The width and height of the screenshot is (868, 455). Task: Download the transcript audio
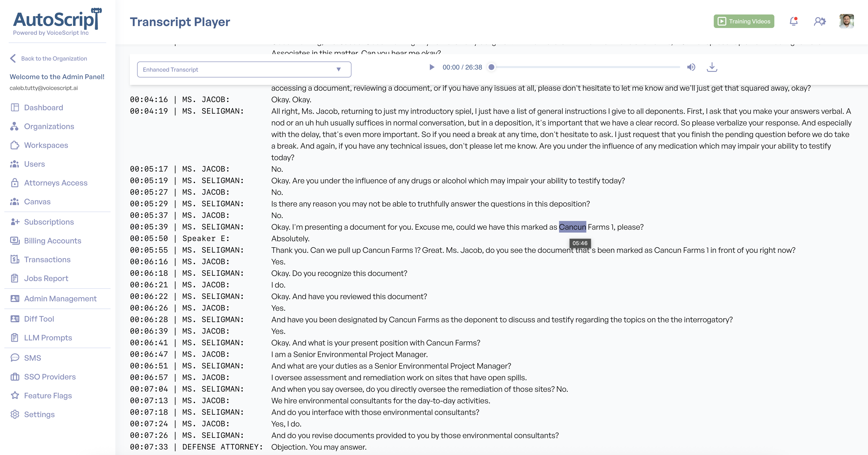tap(712, 67)
